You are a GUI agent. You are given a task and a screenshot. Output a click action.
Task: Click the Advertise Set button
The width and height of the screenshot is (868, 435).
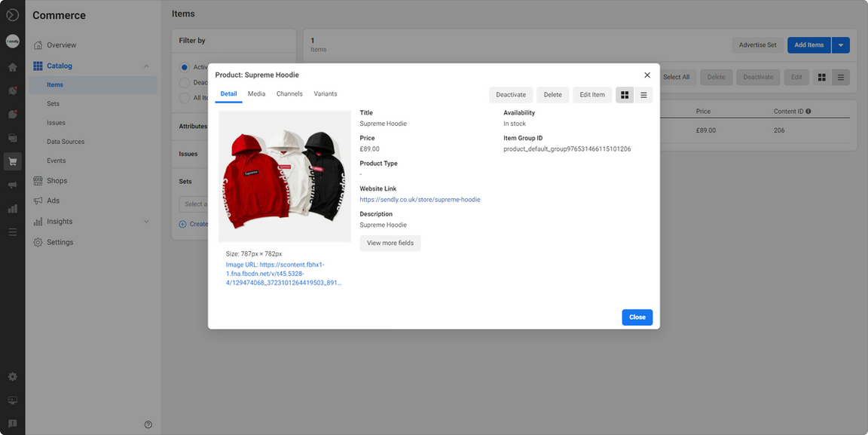[x=758, y=45]
